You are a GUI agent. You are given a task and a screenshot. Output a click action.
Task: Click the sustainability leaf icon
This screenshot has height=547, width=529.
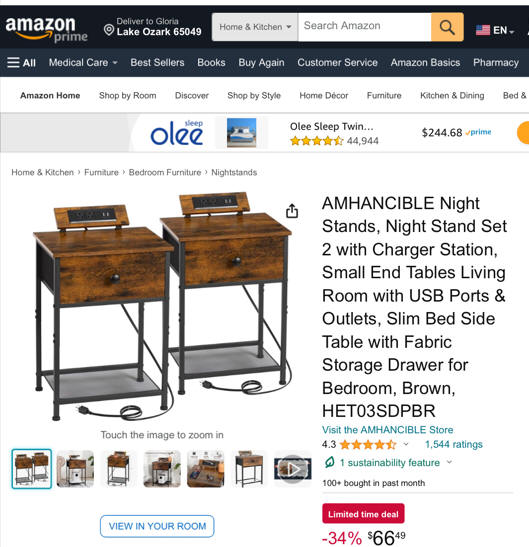tap(329, 462)
